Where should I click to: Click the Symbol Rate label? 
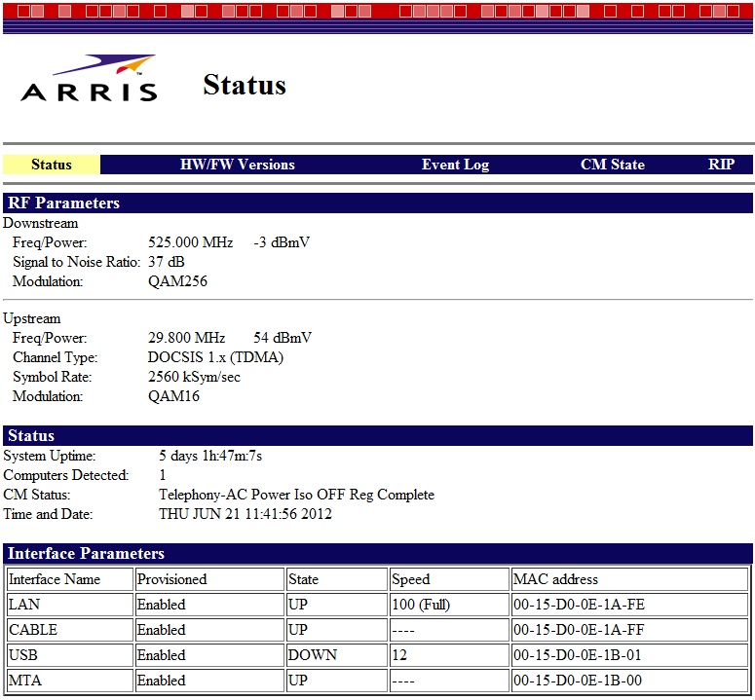[52, 377]
